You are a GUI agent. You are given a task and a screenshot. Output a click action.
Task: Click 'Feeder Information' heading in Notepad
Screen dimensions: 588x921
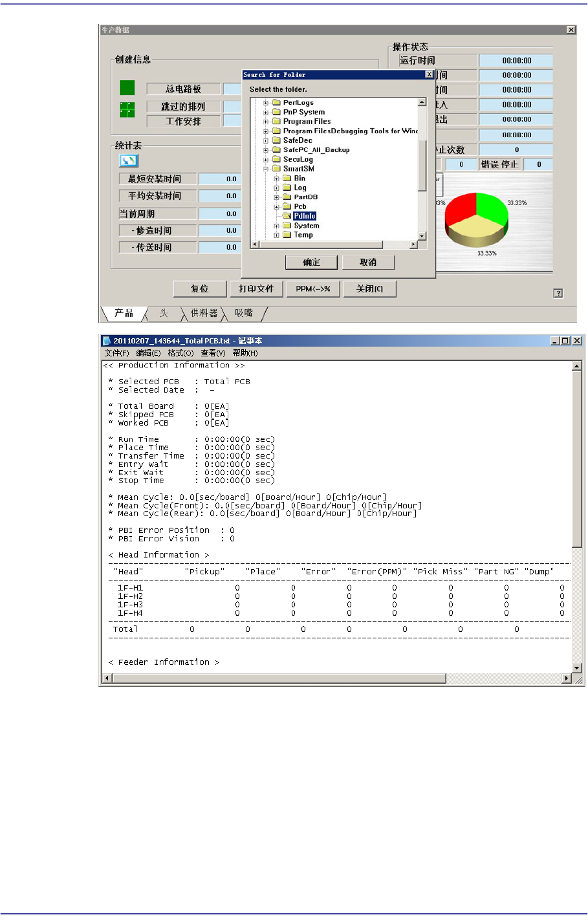[164, 662]
